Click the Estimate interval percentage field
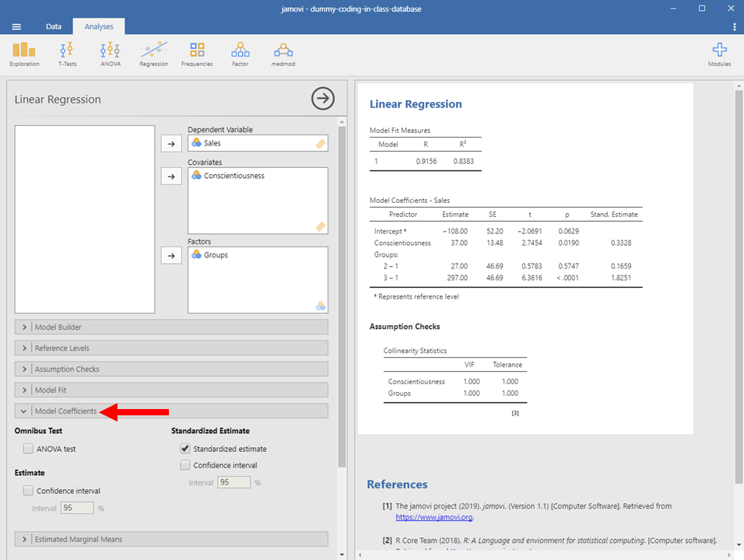Image resolution: width=744 pixels, height=560 pixels. click(77, 508)
